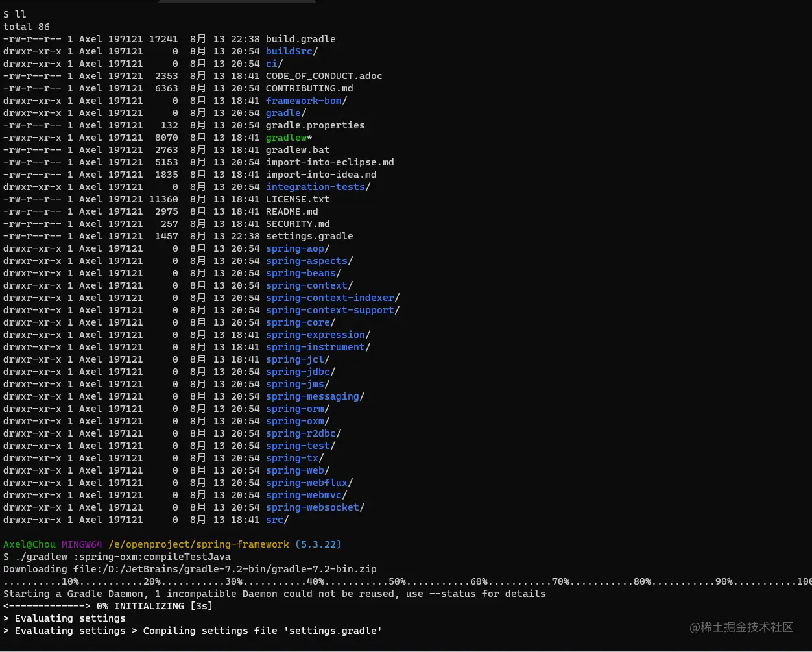Click the purple MINGW64 prompt label
Screen dimensions: 812x652
pos(82,544)
